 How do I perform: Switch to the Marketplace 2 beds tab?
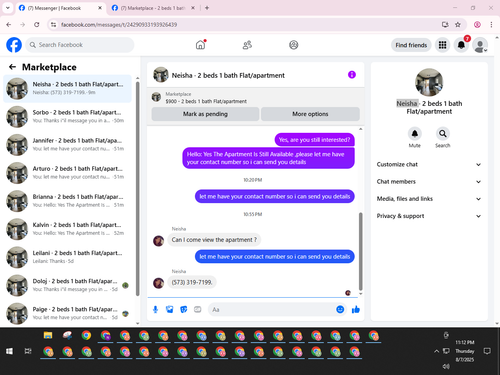pos(152,8)
